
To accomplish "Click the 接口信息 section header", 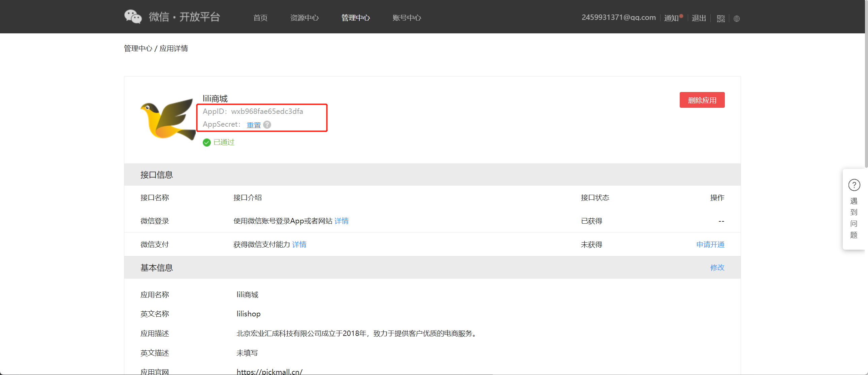I will (432, 175).
